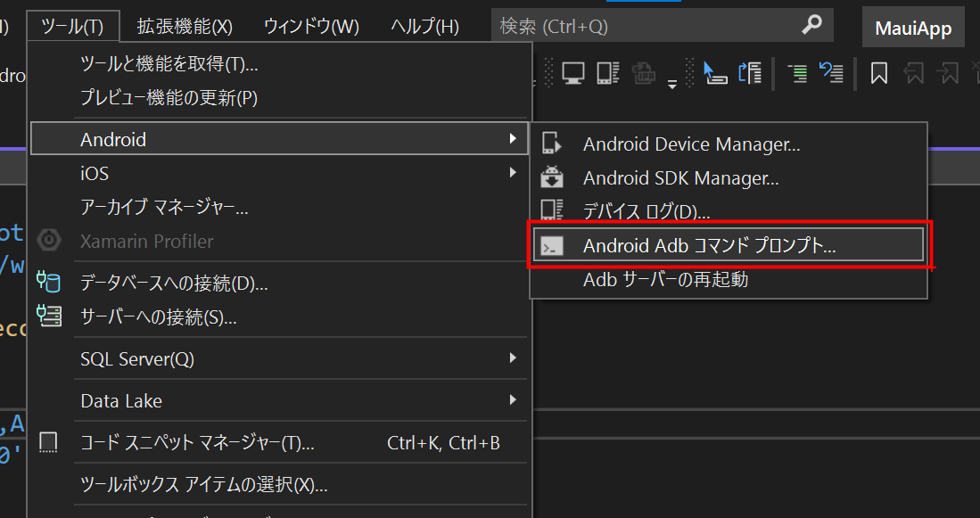Screen dimensions: 980x518
Task: Choose データベースへの接続(D)...
Action: point(280,283)
